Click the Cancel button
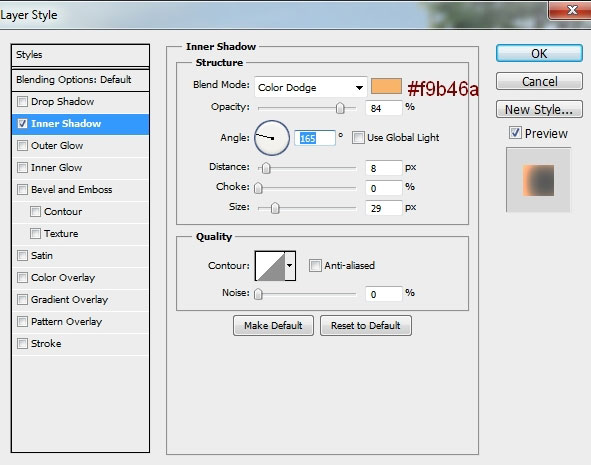This screenshot has height=465, width=591. 539,81
